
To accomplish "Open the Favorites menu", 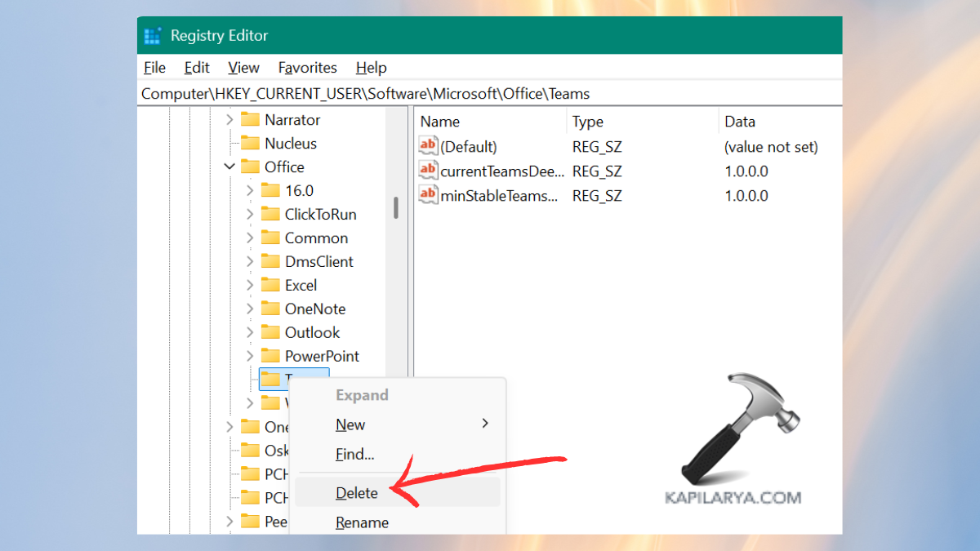I will (307, 68).
